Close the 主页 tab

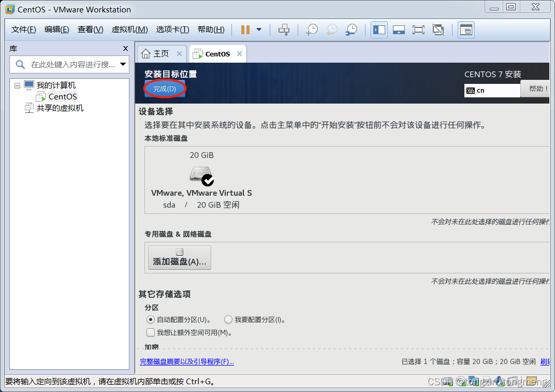(x=180, y=53)
